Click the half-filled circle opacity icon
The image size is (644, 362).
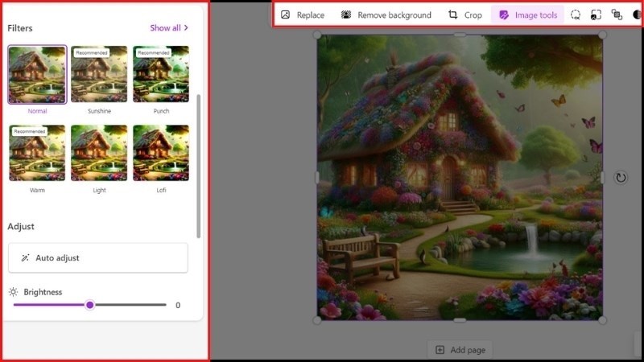(638, 14)
